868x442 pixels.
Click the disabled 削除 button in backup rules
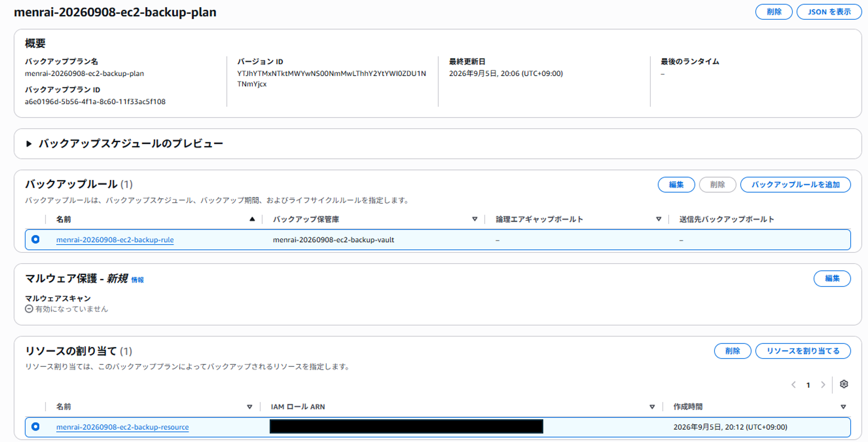[x=717, y=184]
